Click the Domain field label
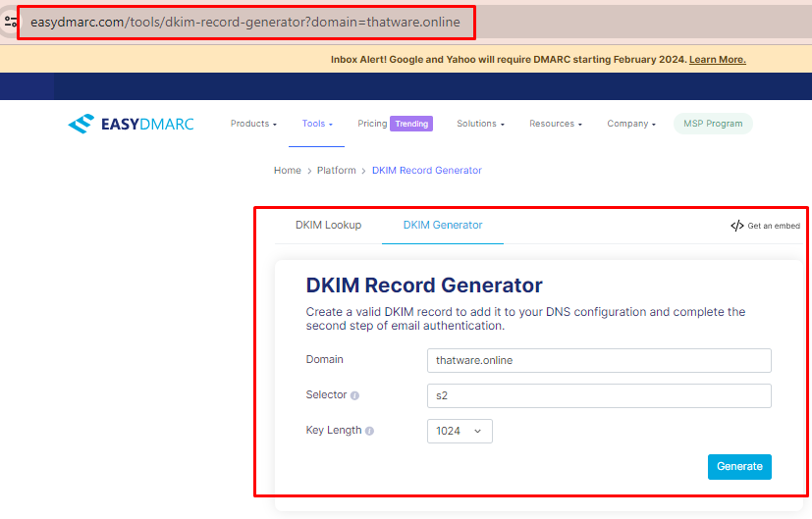812x519 pixels. 325,360
